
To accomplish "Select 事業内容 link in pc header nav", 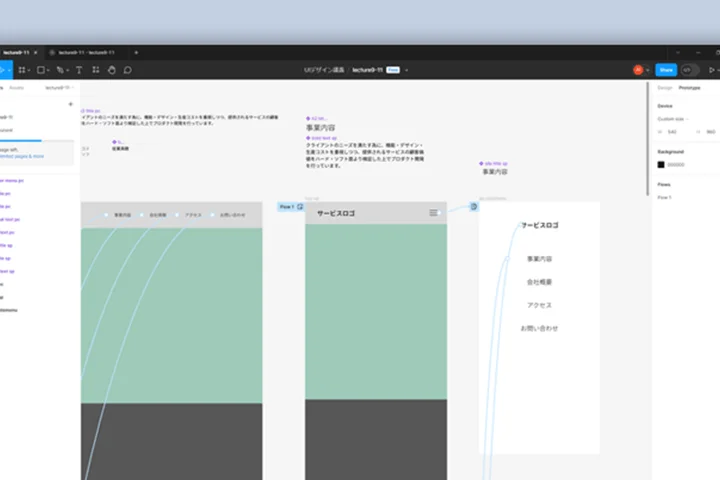I will pyautogui.click(x=123, y=215).
